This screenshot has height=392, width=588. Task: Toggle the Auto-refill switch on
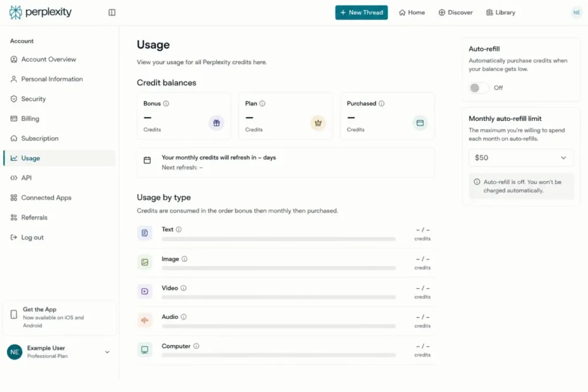[478, 88]
